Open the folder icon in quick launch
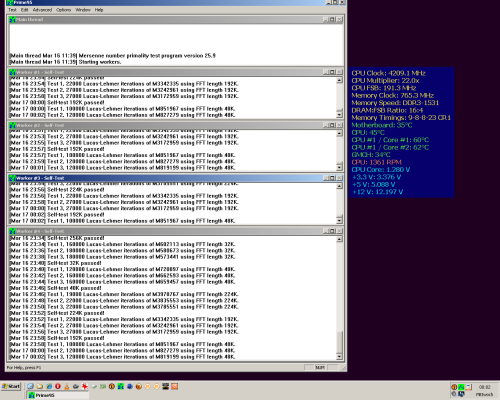500x400 pixels. coord(40,386)
